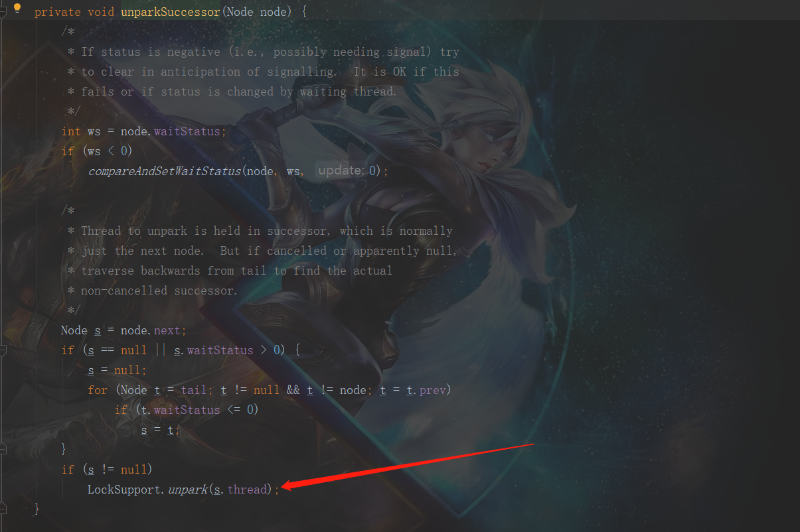
Task: Collapse the unparkSuccessor method fold marker
Action: pos(3,12)
